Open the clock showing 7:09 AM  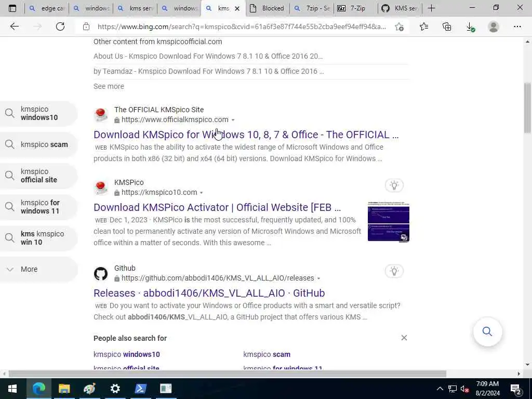(487, 389)
